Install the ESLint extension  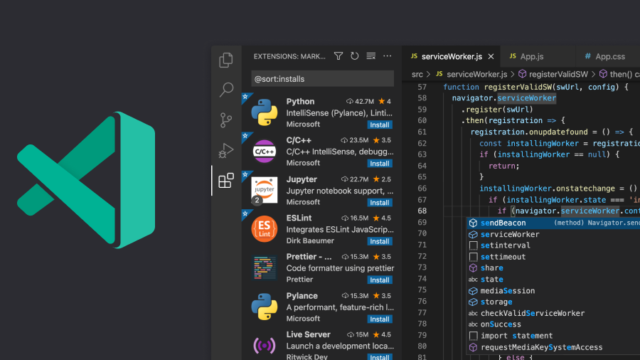pos(379,241)
